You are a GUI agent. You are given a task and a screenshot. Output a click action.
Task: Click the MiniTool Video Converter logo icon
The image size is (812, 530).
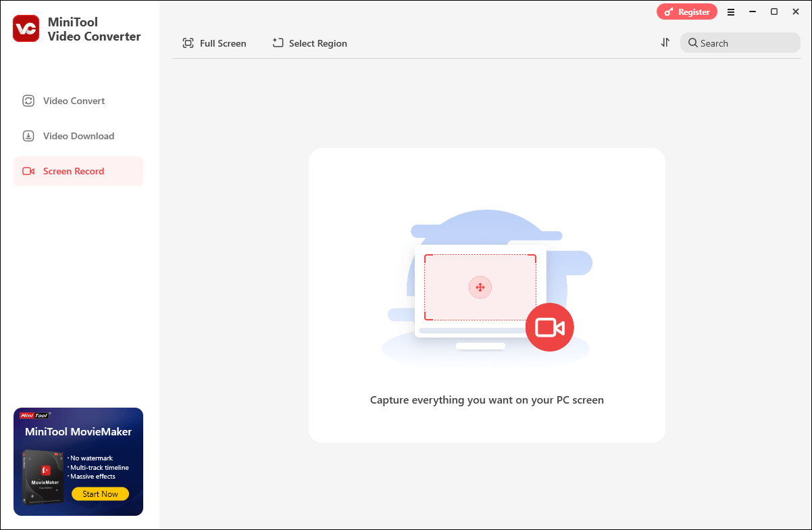click(x=26, y=28)
